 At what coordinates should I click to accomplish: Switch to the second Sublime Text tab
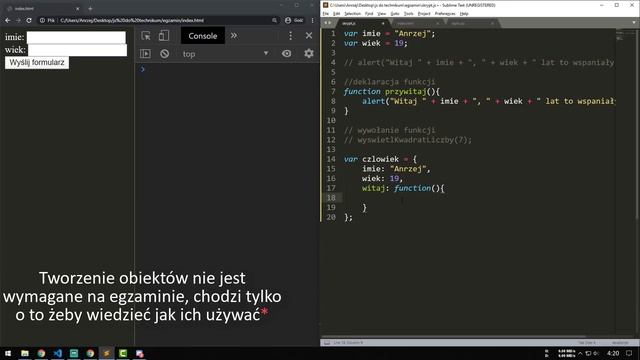[416, 23]
